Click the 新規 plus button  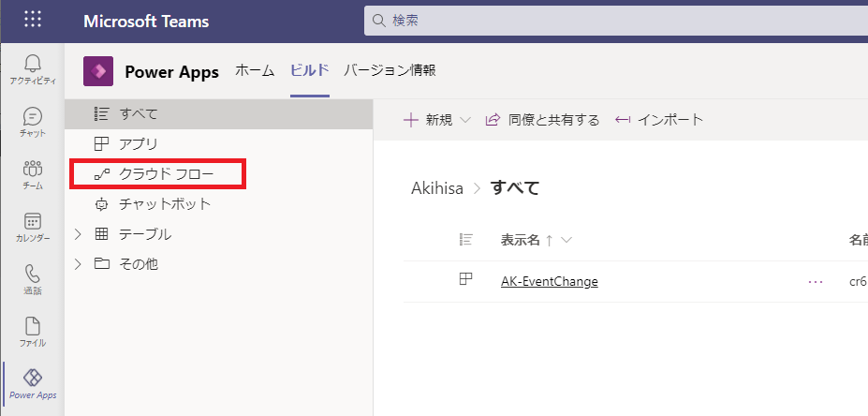[x=429, y=120]
